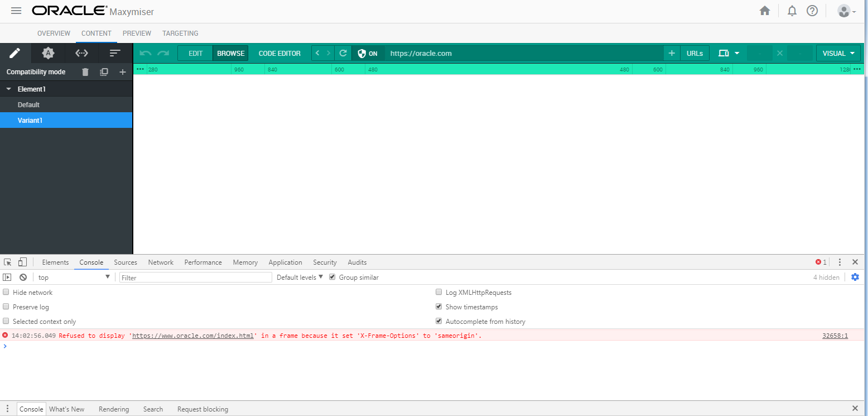Screen dimensions: 868x416
Task: Reload the page in the Maxymiser browser bar
Action: tap(343, 54)
